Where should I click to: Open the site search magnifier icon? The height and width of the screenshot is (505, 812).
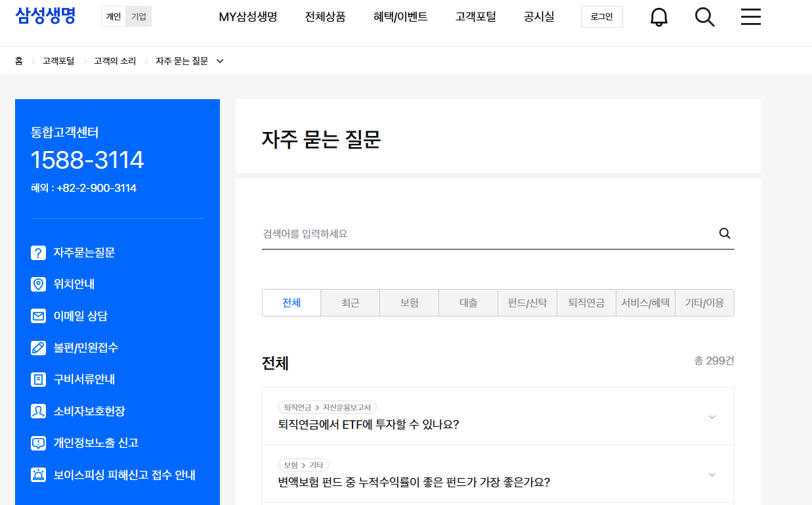[x=704, y=17]
